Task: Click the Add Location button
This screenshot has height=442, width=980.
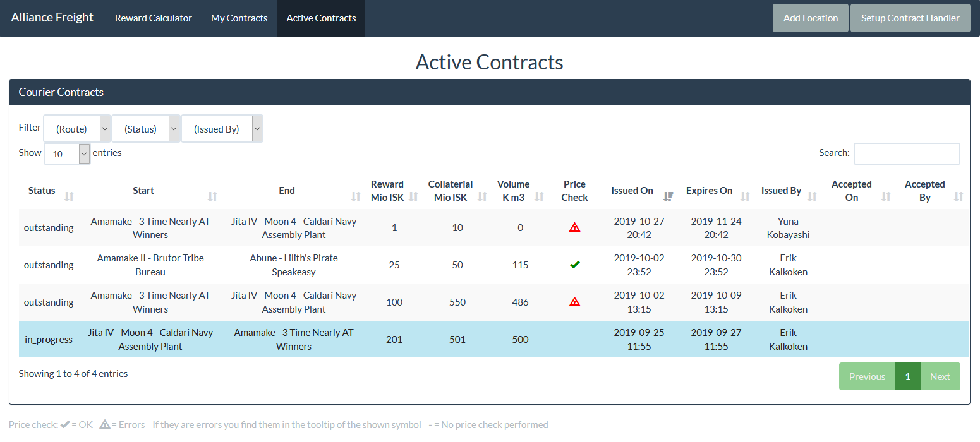Action: click(x=811, y=18)
